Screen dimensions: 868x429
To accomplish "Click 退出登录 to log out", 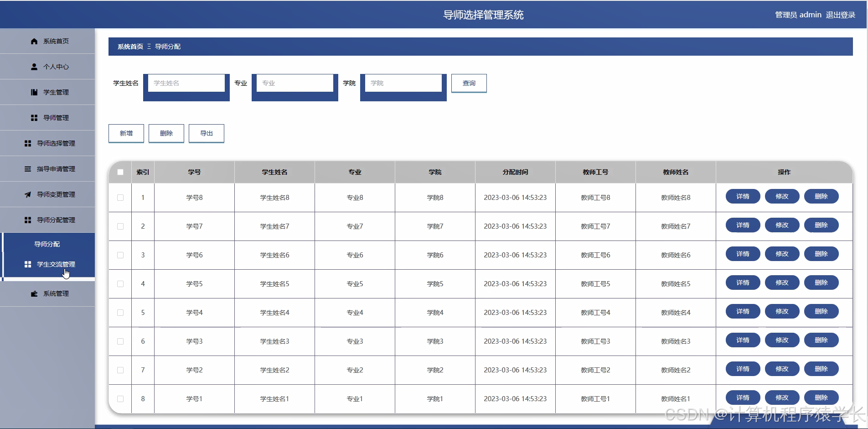I will click(841, 15).
